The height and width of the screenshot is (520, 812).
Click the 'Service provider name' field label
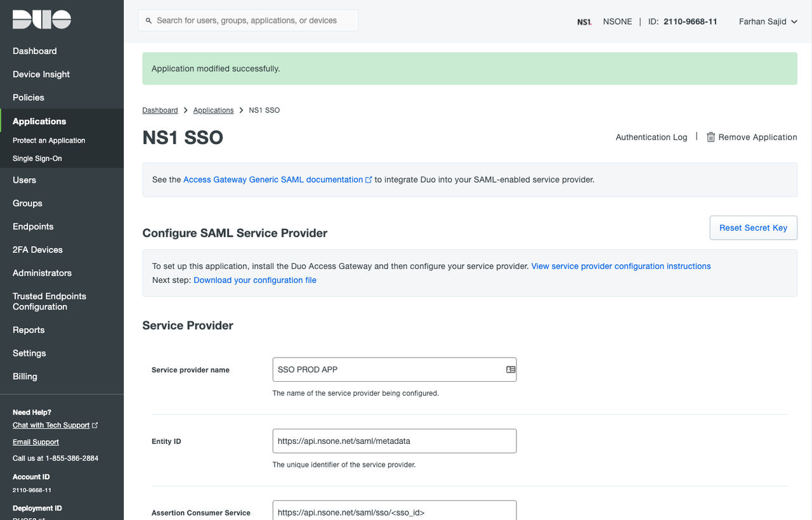pyautogui.click(x=190, y=370)
